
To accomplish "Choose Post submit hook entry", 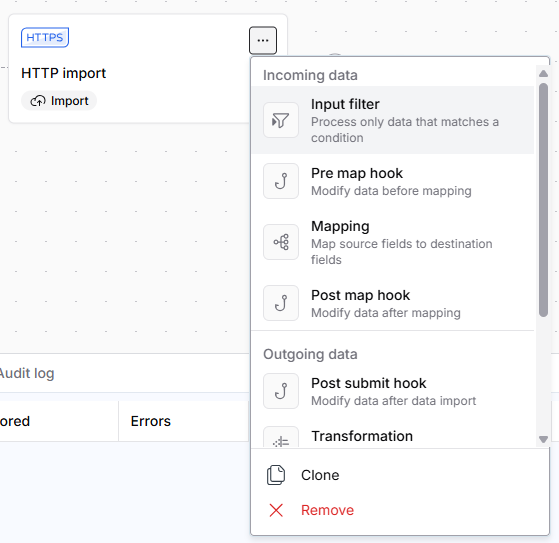I will pyautogui.click(x=393, y=391).
